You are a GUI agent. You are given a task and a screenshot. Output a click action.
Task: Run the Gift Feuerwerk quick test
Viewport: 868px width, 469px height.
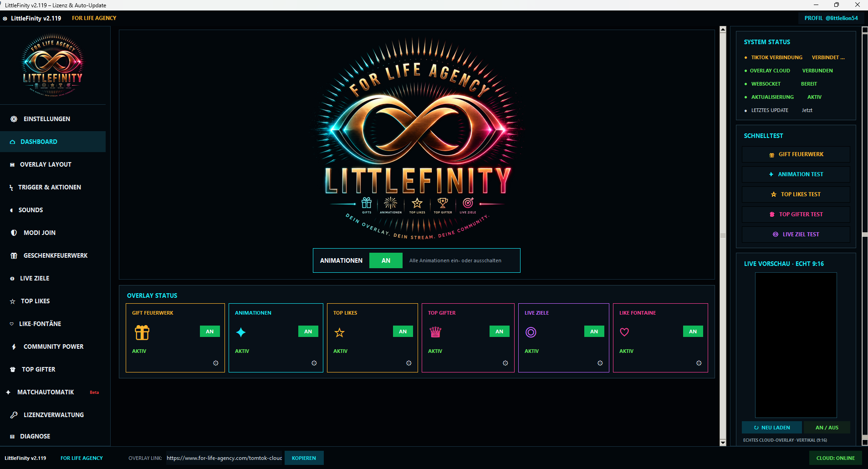tap(796, 154)
